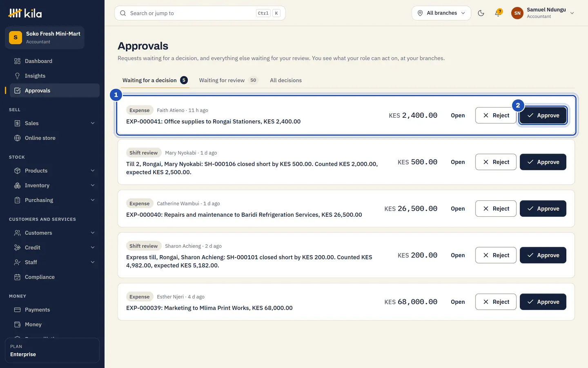Image resolution: width=588 pixels, height=368 pixels.
Task: Click the Compliance calendar icon
Action: 17,277
